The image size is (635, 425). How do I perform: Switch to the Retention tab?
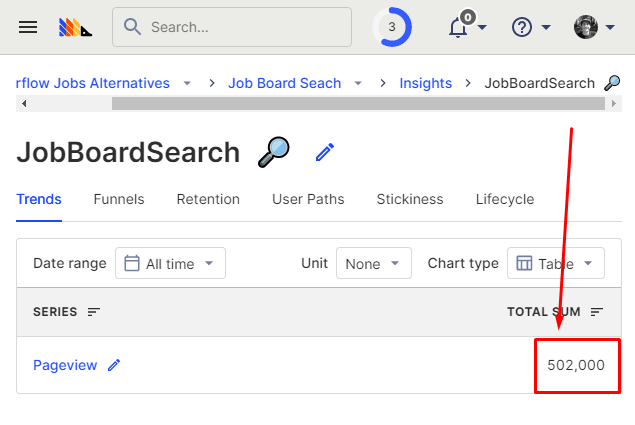[208, 199]
